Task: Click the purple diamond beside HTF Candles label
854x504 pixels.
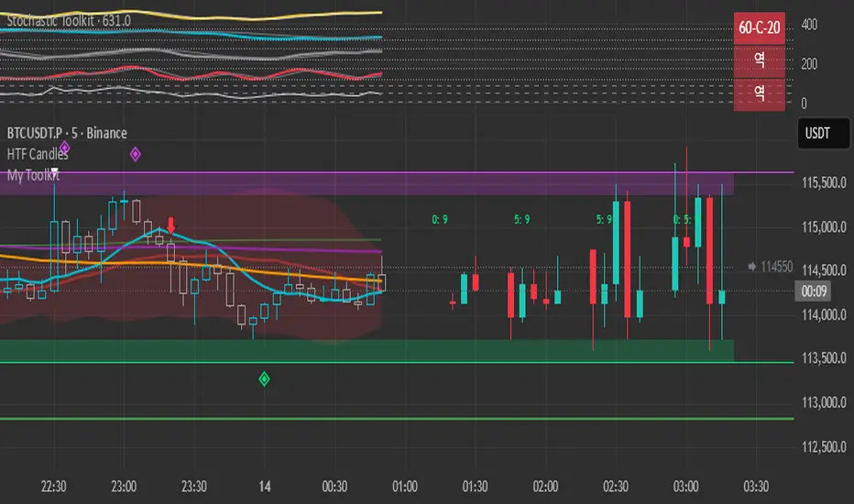Action: coord(64,148)
